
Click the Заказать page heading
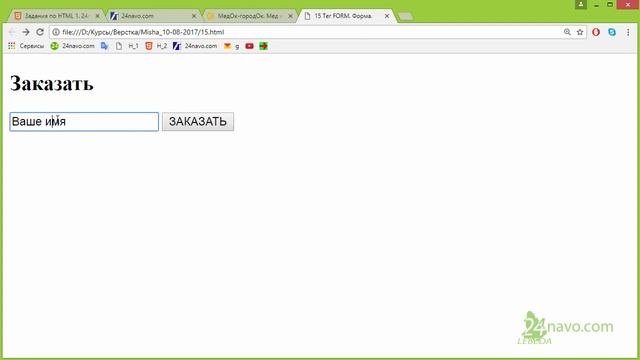click(52, 83)
